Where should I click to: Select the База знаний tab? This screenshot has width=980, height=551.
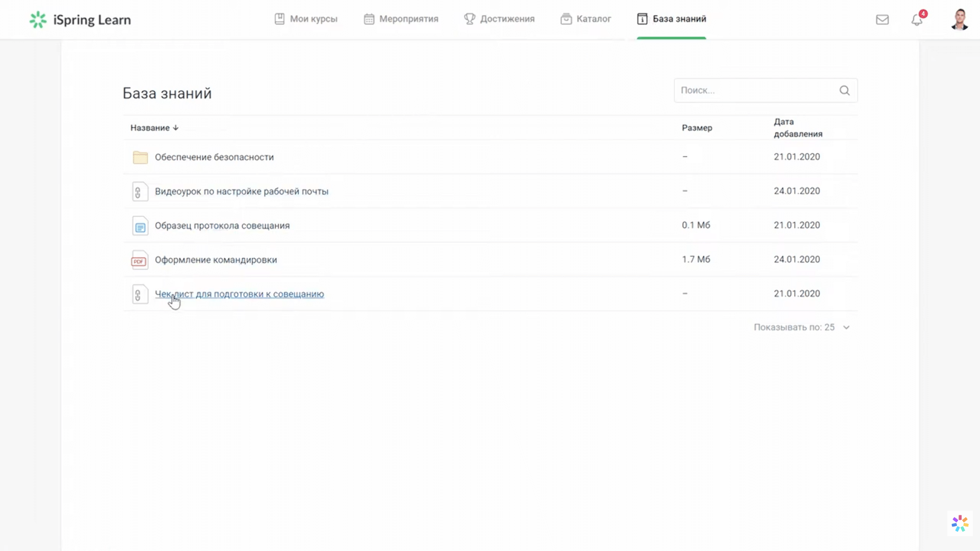pos(671,19)
